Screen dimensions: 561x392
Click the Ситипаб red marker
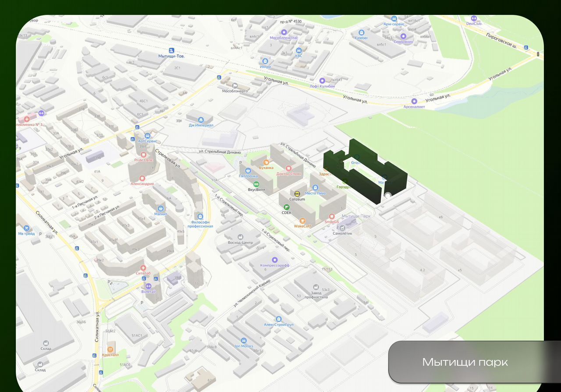143,267
